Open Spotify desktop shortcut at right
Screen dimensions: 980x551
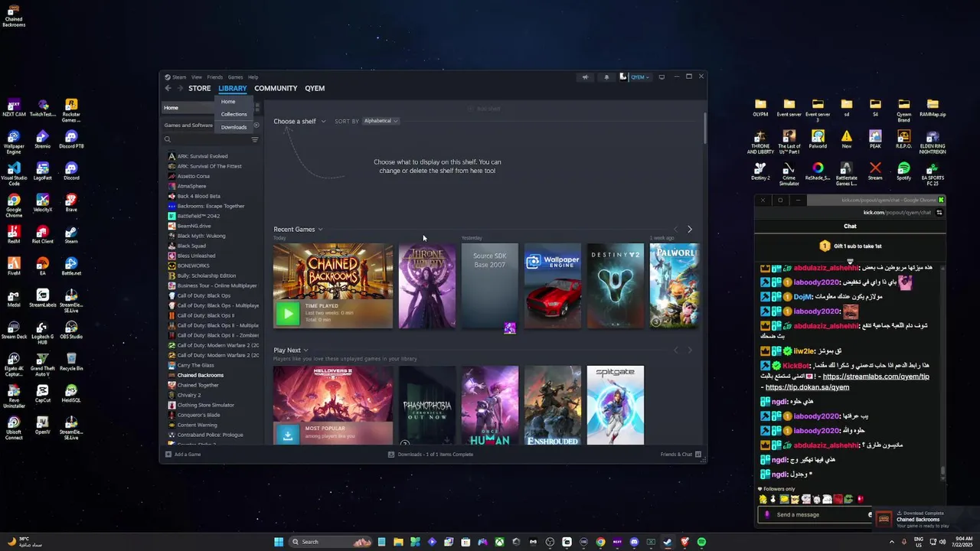tap(903, 171)
